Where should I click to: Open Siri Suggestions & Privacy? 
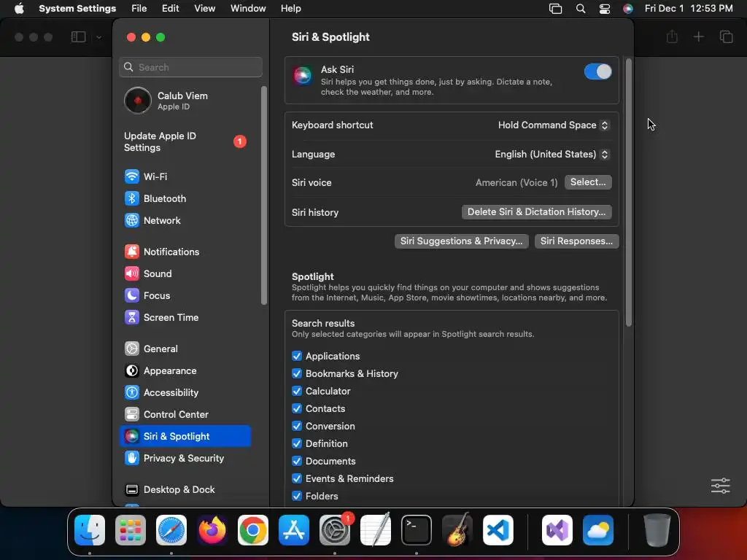coord(461,241)
